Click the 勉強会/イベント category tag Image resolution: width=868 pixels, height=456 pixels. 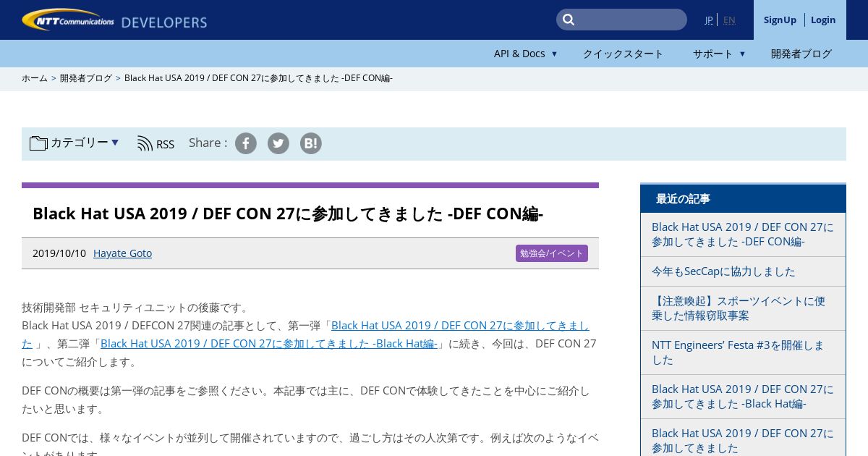click(x=552, y=253)
